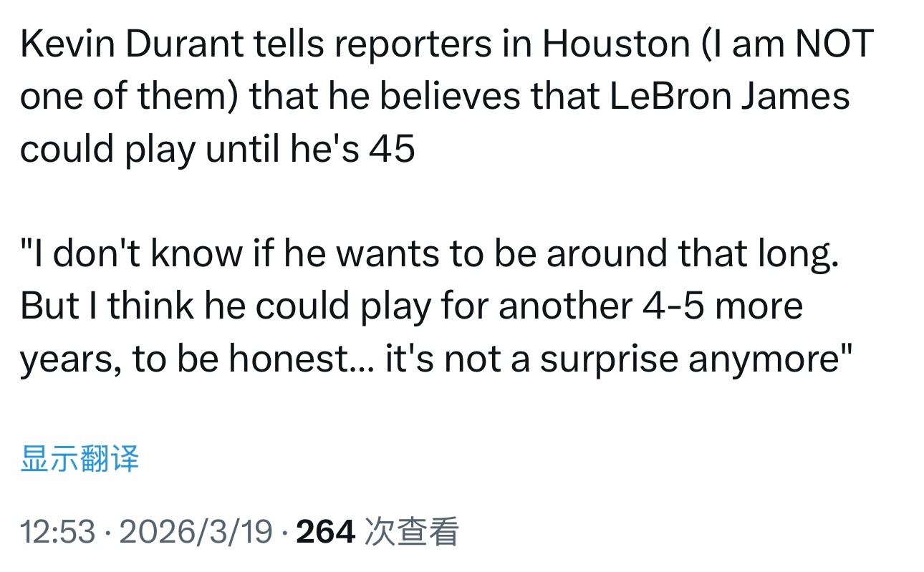This screenshot has height=572, width=924.
Task: Click the name LeBron James in tweet
Action: coord(730,97)
